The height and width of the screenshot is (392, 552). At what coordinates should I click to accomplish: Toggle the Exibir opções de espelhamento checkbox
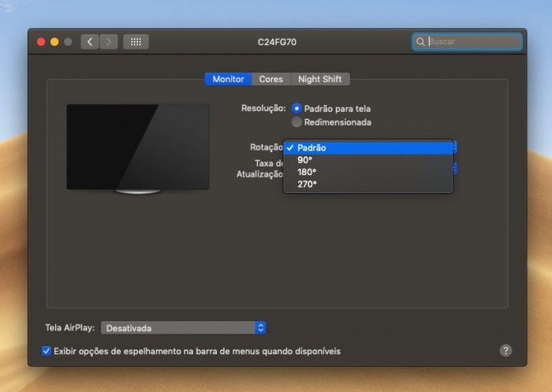[x=47, y=351]
